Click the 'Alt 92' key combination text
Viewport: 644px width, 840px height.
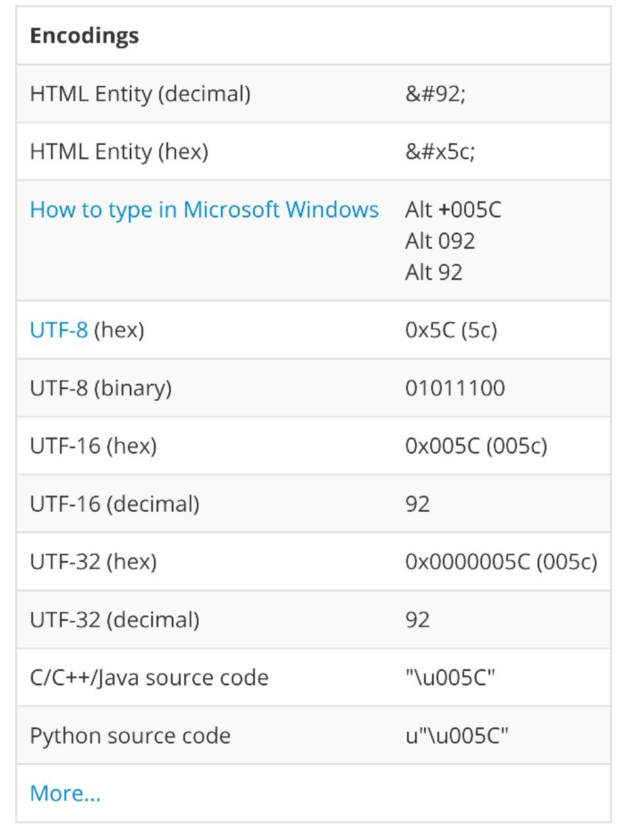[x=434, y=272]
